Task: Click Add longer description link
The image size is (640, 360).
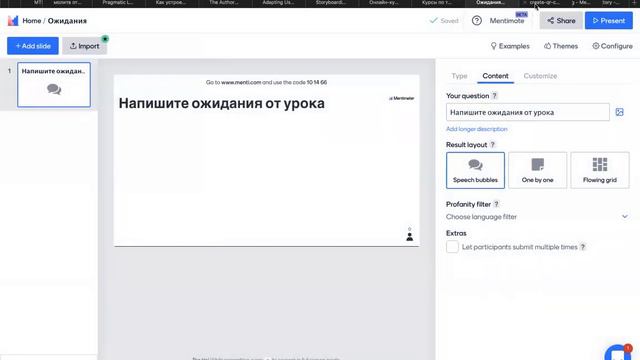Action: [476, 129]
